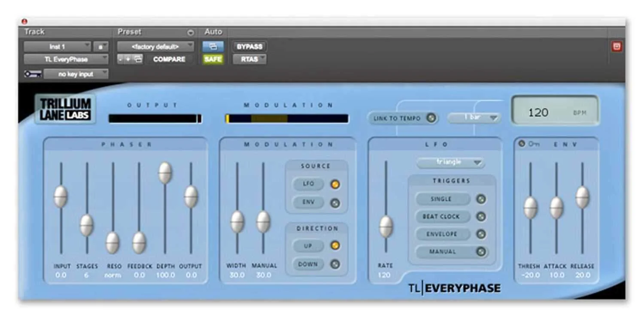The width and height of the screenshot is (644, 318).
Task: Open the Inst 1 track selector
Action: point(58,46)
